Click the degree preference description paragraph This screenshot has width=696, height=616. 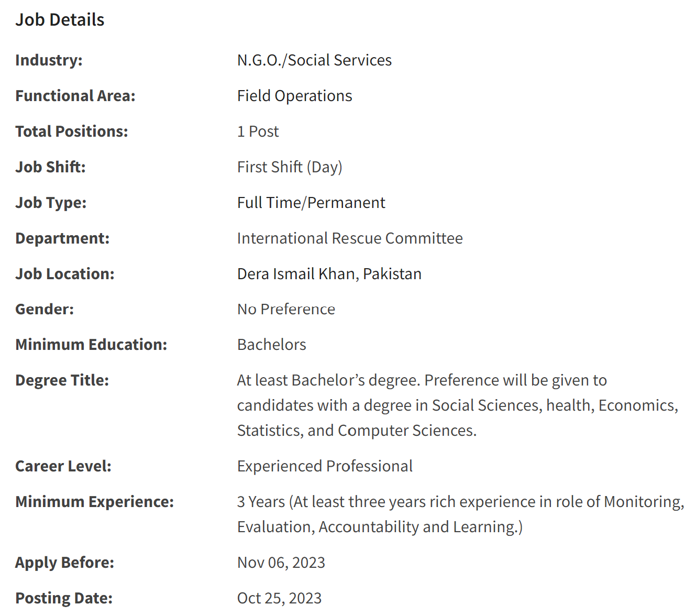point(458,405)
